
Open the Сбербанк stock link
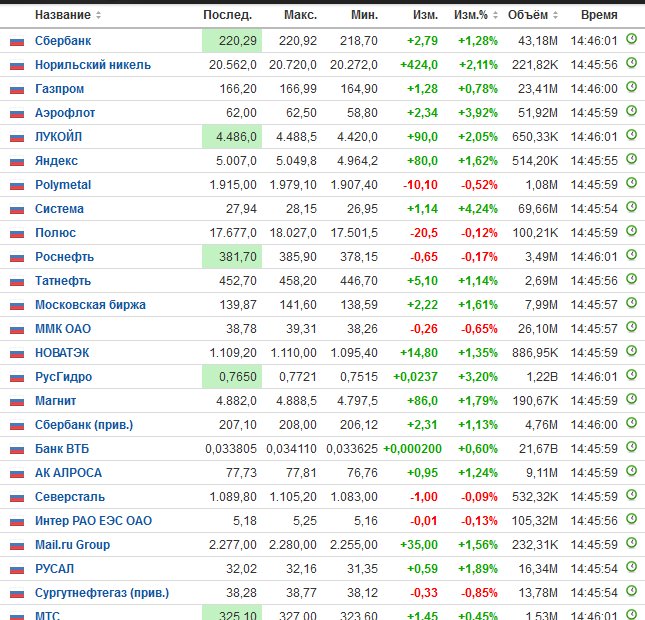coord(63,41)
